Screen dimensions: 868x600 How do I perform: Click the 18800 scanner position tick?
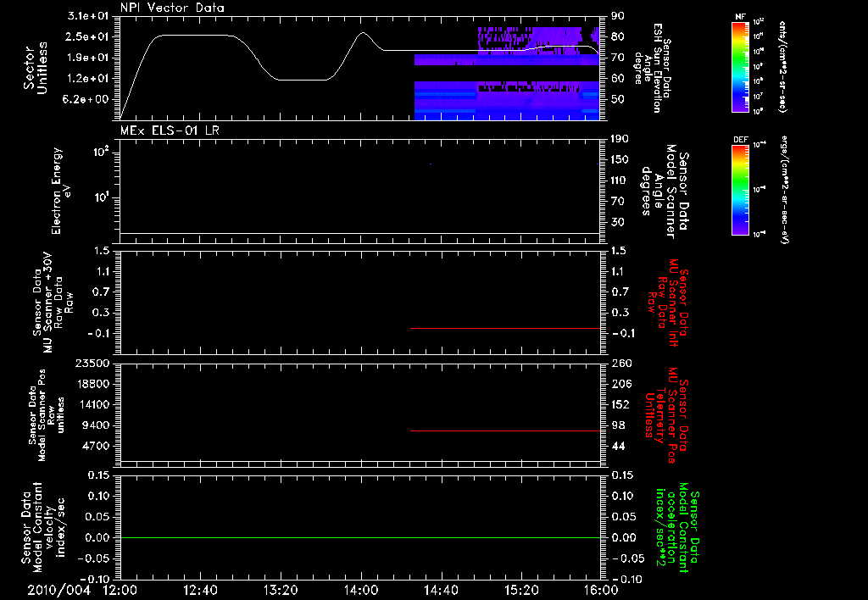[92, 384]
